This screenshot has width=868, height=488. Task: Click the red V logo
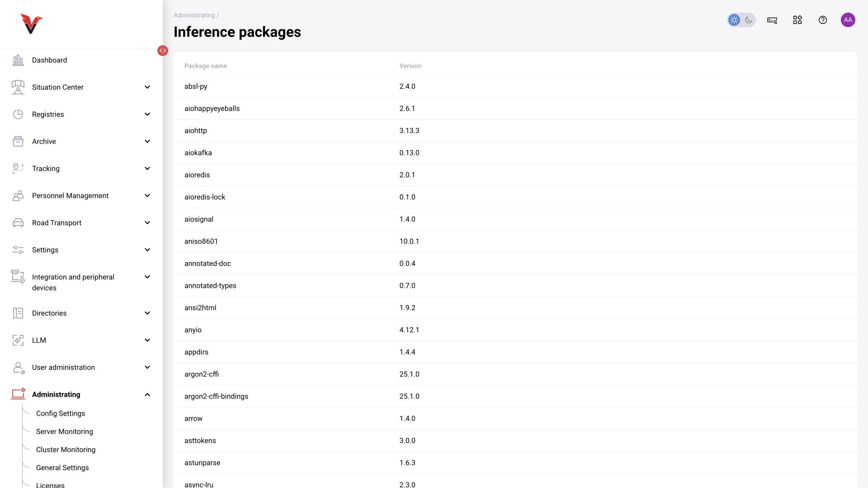[x=31, y=24]
